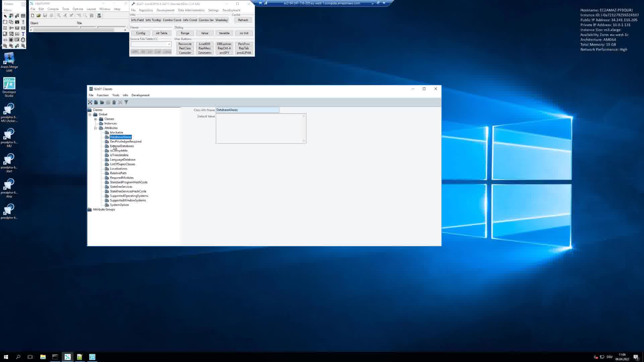Expand the Classes subfolder under Global

(x=96, y=119)
